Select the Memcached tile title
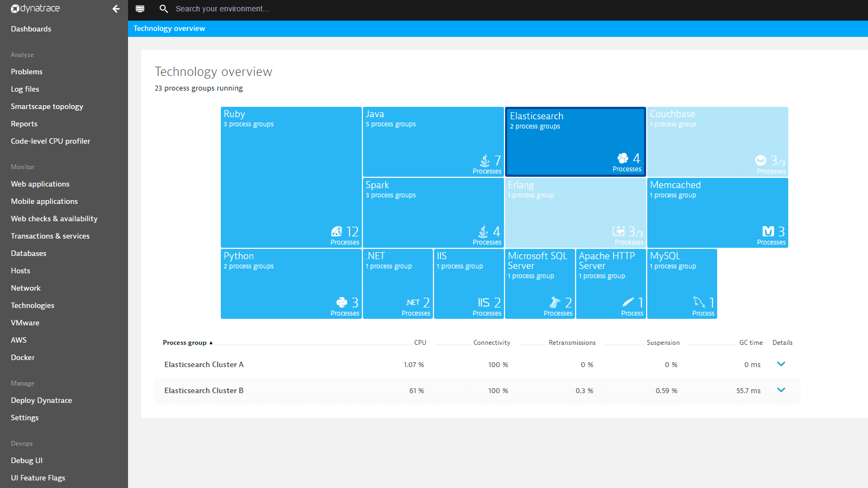 675,185
